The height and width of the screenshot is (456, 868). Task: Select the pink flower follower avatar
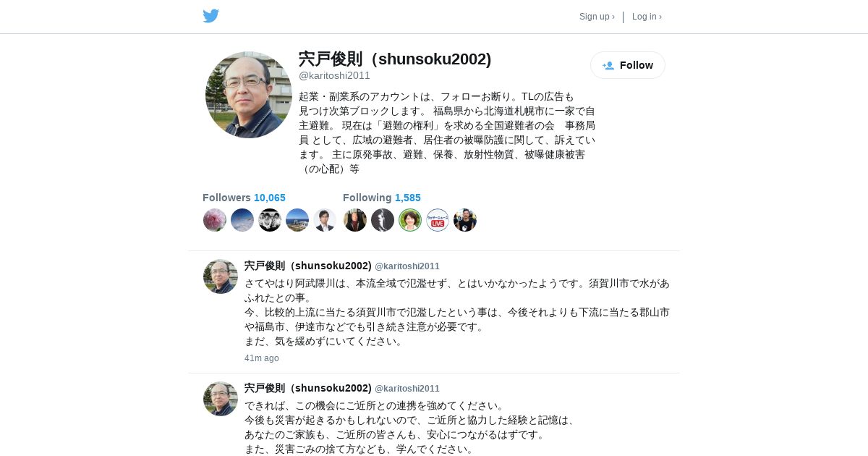[x=215, y=220]
